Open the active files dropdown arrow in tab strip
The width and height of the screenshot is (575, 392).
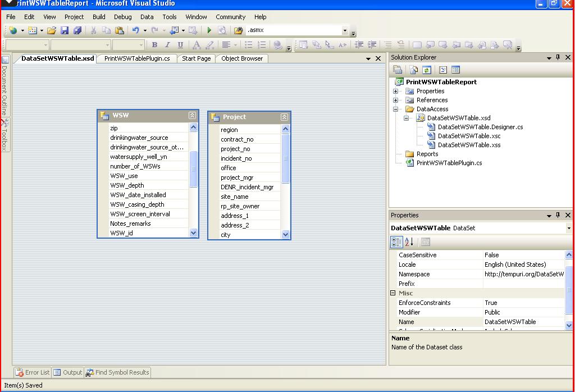368,58
